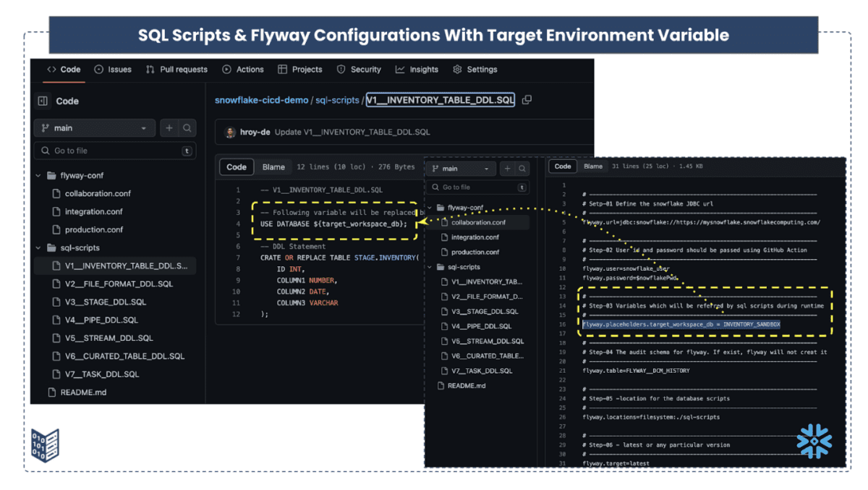Switch to the Blame tab
Image resolution: width=868 pixels, height=490 pixels.
coord(273,166)
